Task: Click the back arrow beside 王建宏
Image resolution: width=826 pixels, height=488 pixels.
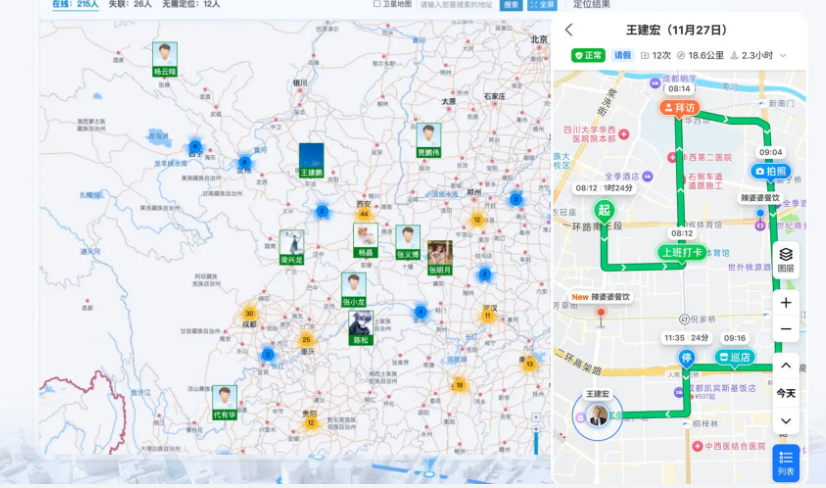Action: (569, 30)
